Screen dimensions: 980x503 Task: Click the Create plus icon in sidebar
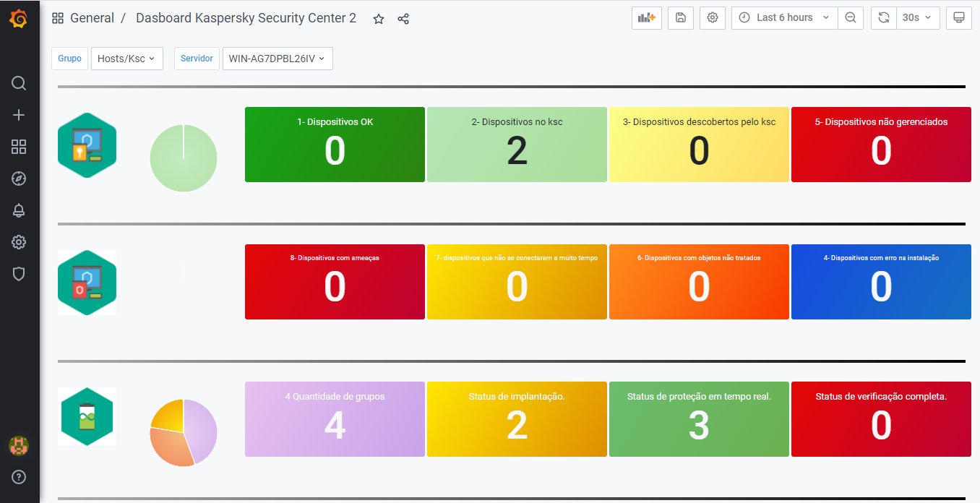(19, 115)
